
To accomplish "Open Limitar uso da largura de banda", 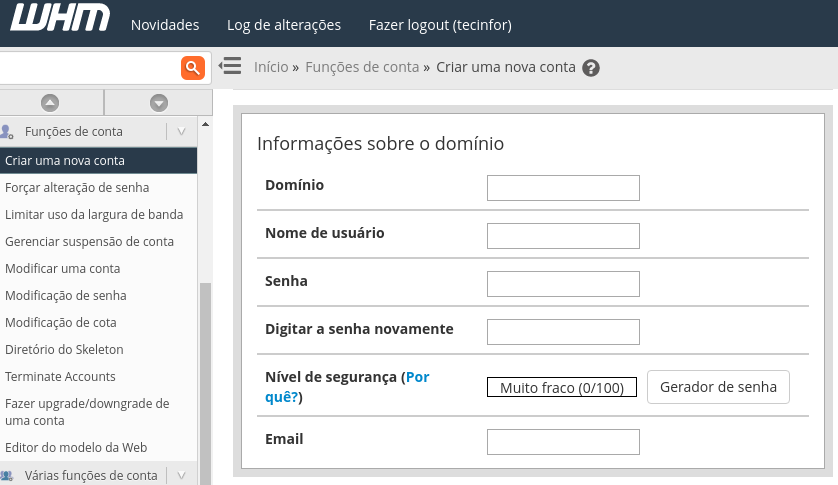I will tap(94, 214).
